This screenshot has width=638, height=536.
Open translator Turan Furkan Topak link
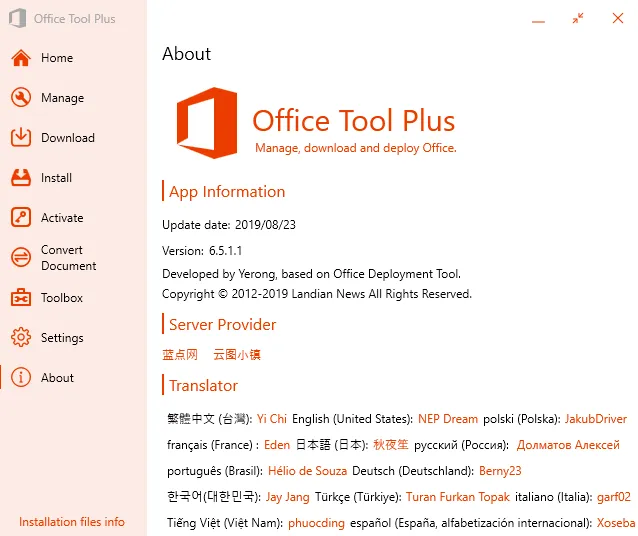pos(458,497)
